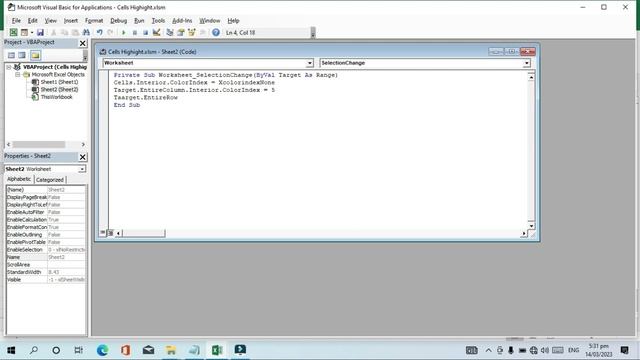
Task: Click the Copy toolbar icon
Action: [x=64, y=32]
